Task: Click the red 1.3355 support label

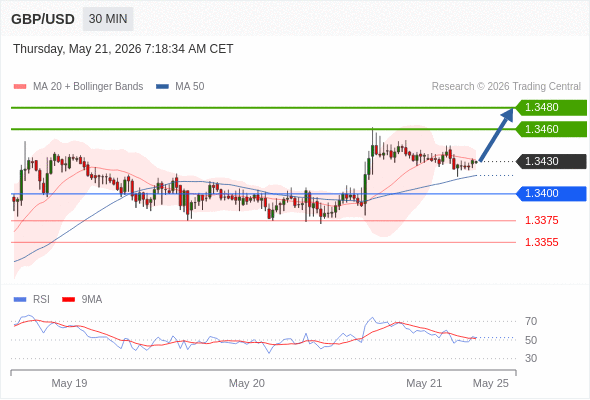Action: pos(541,242)
